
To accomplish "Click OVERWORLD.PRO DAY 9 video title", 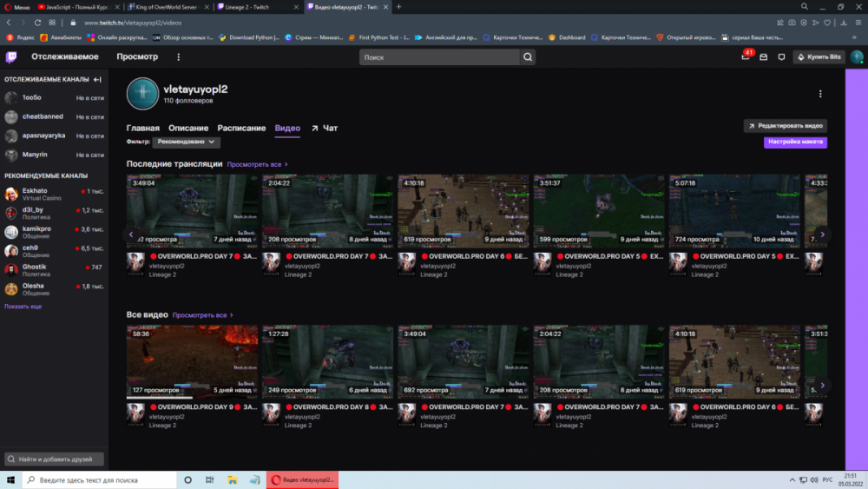I will 203,407.
